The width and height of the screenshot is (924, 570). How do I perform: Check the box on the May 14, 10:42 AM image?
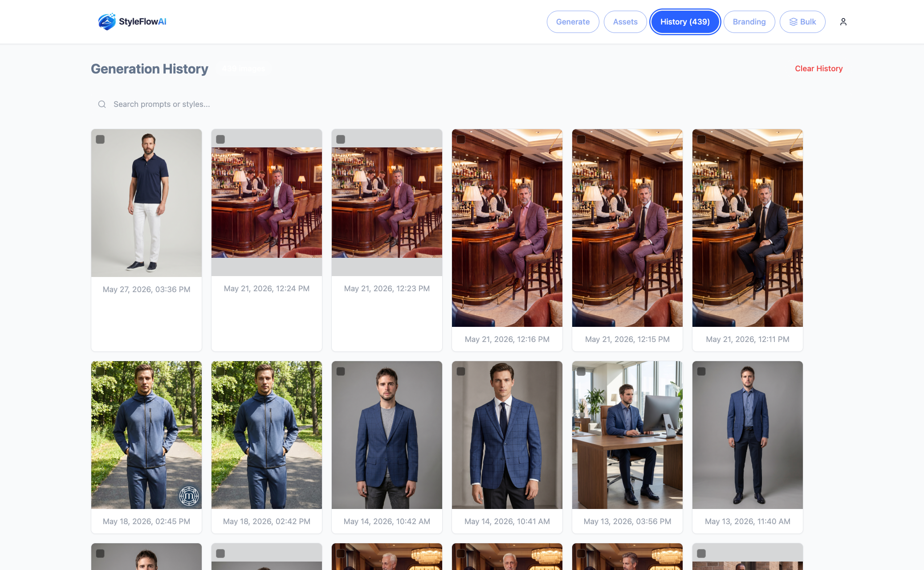point(341,371)
